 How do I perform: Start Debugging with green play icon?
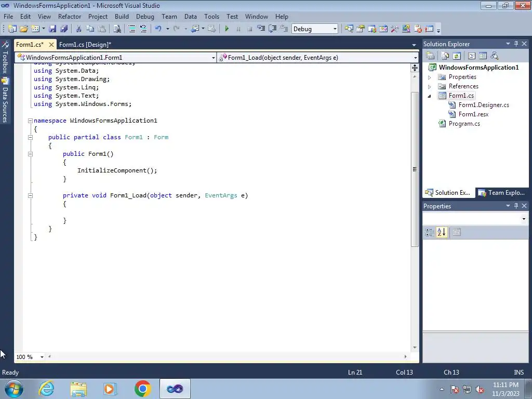[x=227, y=29]
